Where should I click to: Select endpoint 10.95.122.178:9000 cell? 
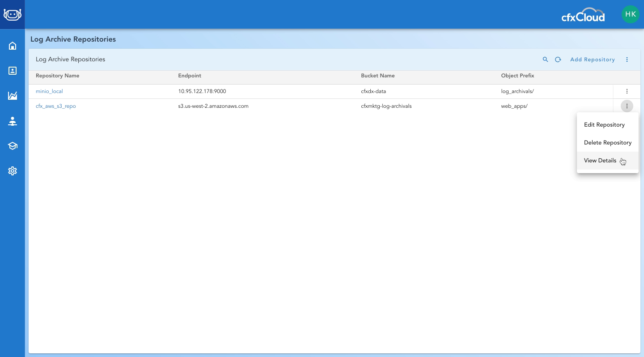202,91
